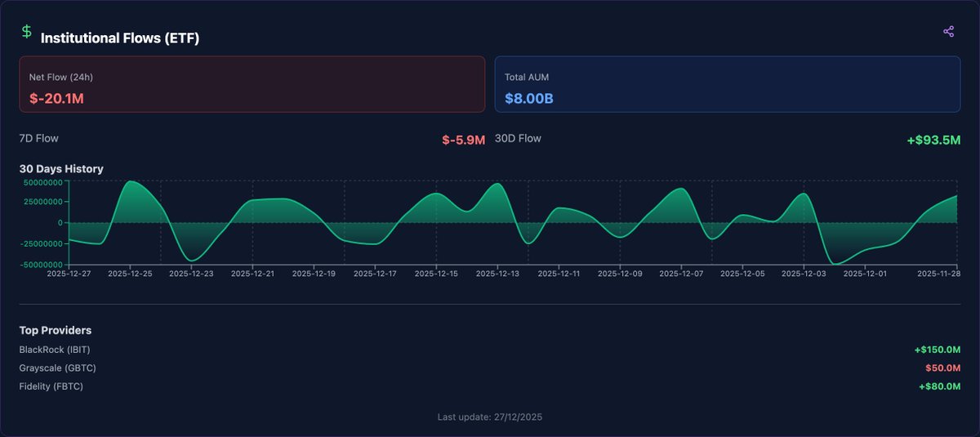This screenshot has width=980, height=437.
Task: Click the -50000000 y-axis label
Action: (x=42, y=265)
